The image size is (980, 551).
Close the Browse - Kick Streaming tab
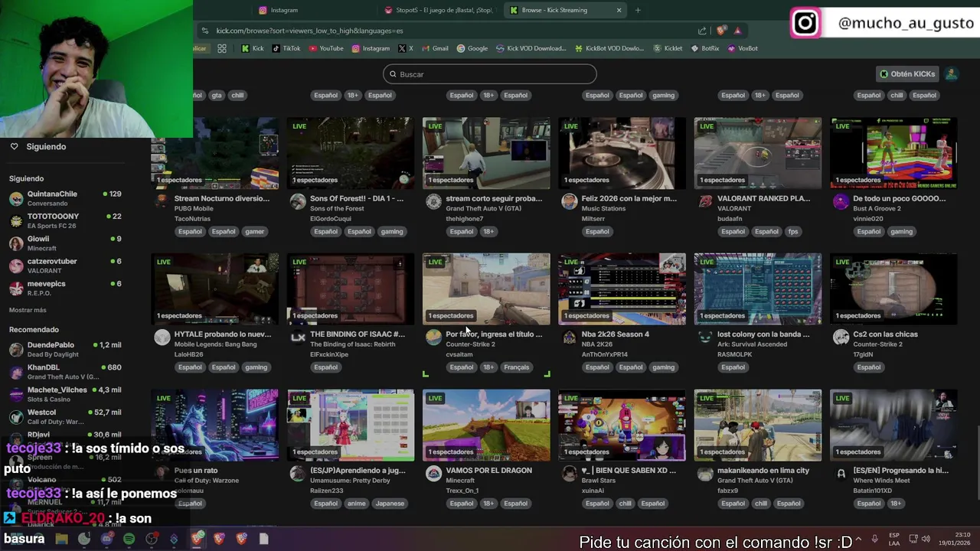point(619,10)
